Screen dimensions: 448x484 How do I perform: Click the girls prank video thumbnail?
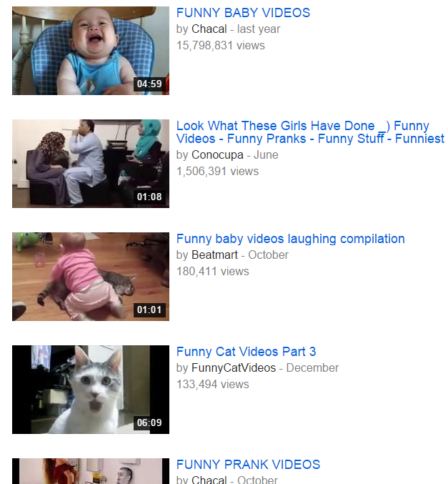pos(91,164)
